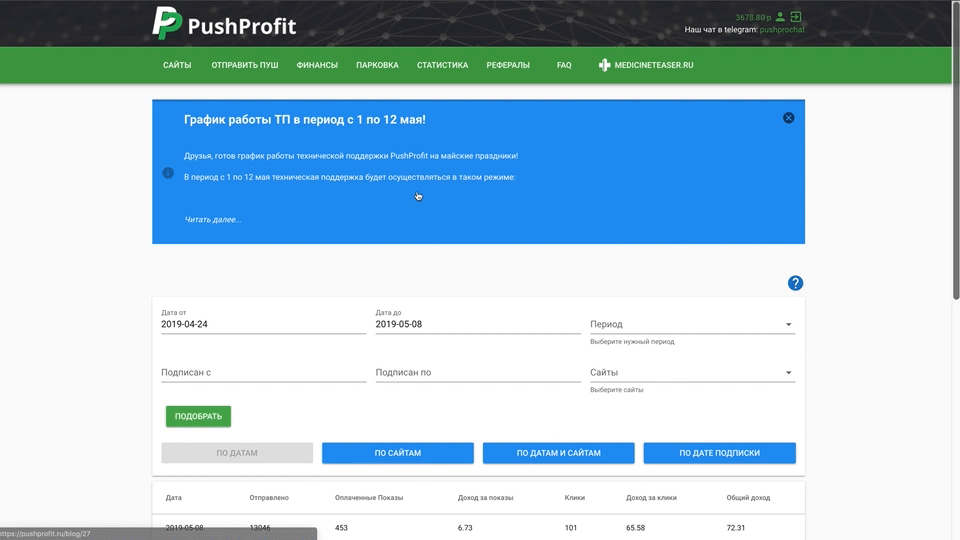
Task: Click the 453 paid impressions cell
Action: pyautogui.click(x=342, y=528)
